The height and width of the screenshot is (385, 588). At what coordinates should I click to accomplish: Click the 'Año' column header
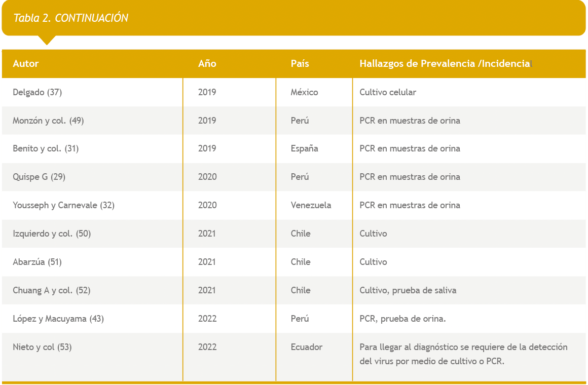click(x=207, y=64)
